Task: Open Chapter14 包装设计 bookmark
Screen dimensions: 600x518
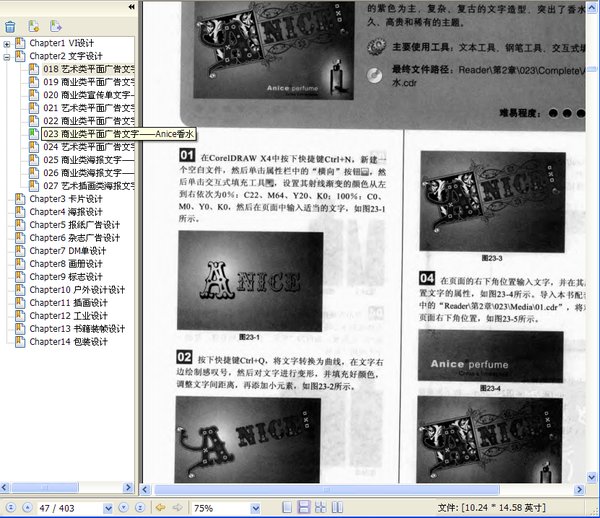Action: pyautogui.click(x=68, y=342)
